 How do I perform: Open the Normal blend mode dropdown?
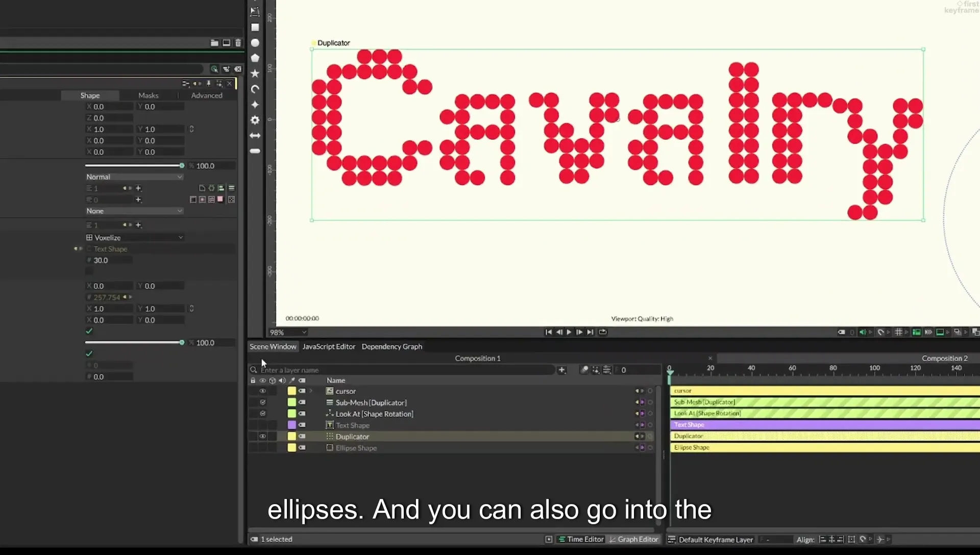point(134,177)
